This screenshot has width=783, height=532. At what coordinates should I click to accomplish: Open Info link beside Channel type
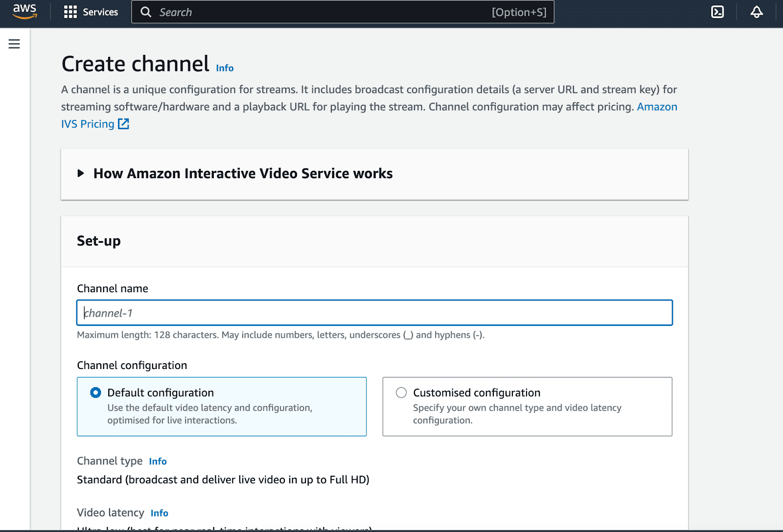point(158,462)
